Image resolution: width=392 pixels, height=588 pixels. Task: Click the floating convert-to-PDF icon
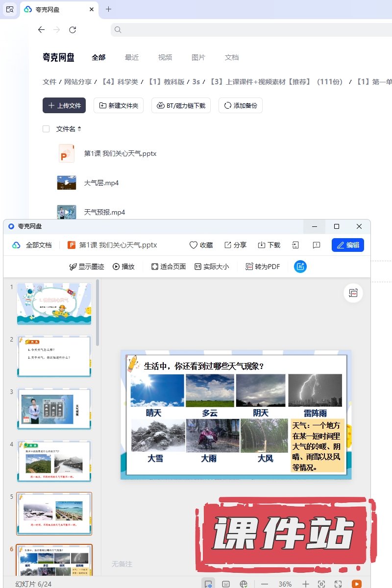[353, 293]
